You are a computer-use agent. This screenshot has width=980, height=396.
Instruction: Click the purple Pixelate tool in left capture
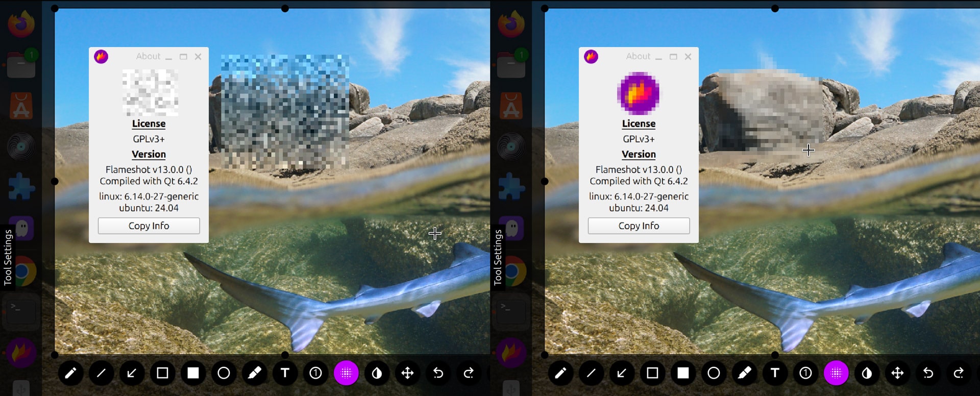point(346,373)
